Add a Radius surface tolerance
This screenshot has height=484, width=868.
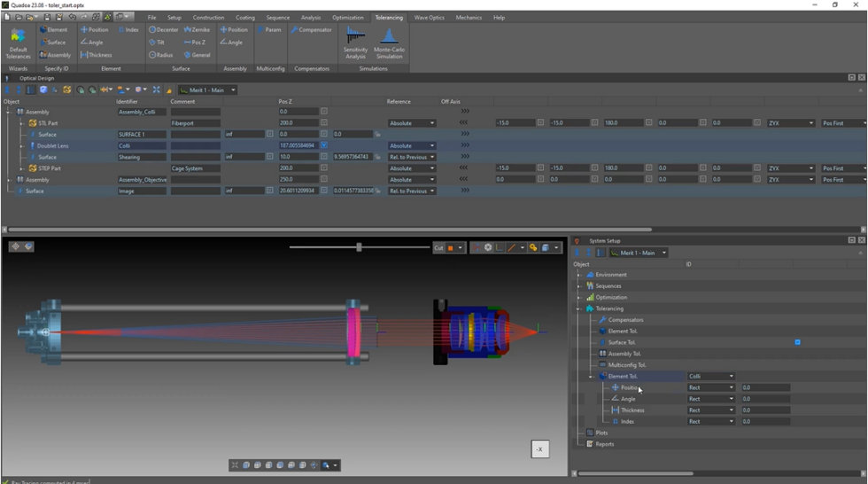pos(161,55)
